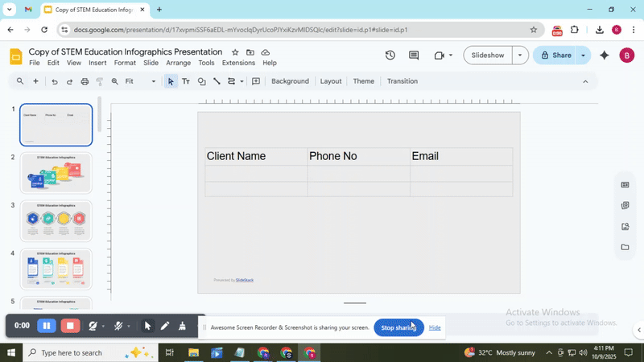Click the Print icon in toolbar

85,81
